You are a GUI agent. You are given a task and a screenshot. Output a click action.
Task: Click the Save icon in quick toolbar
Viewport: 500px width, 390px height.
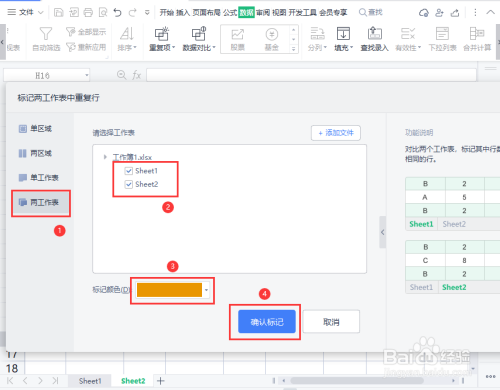pyautogui.click(x=59, y=13)
